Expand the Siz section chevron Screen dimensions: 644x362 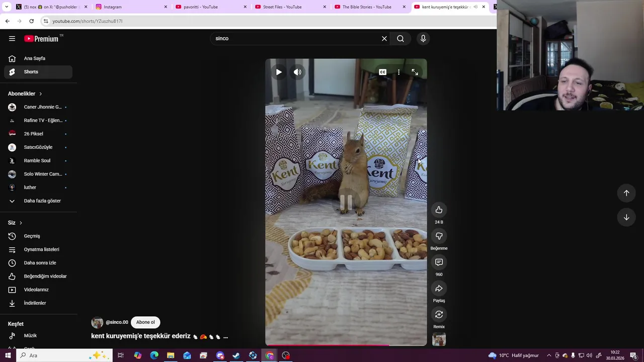(21, 223)
